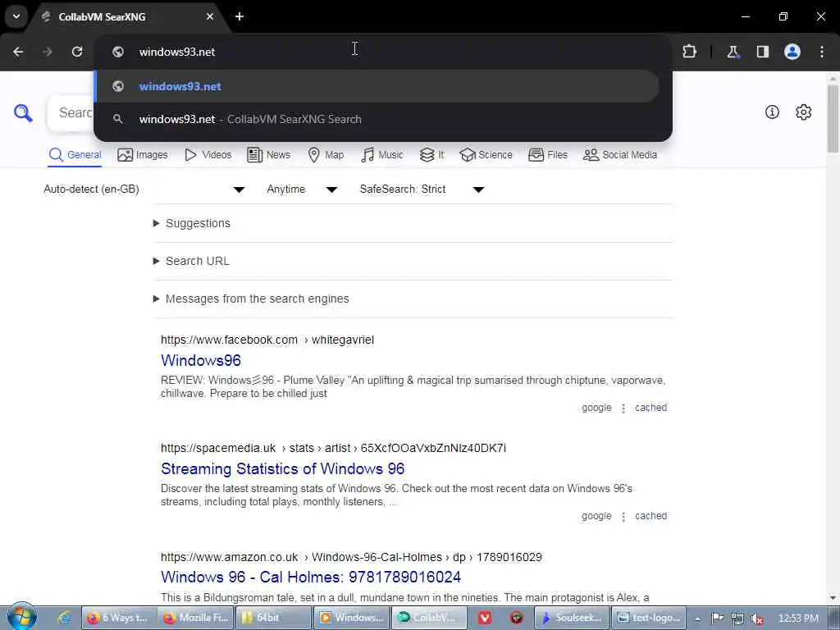Open the Chrome Labs flask icon
The image size is (840, 630).
[x=733, y=52]
